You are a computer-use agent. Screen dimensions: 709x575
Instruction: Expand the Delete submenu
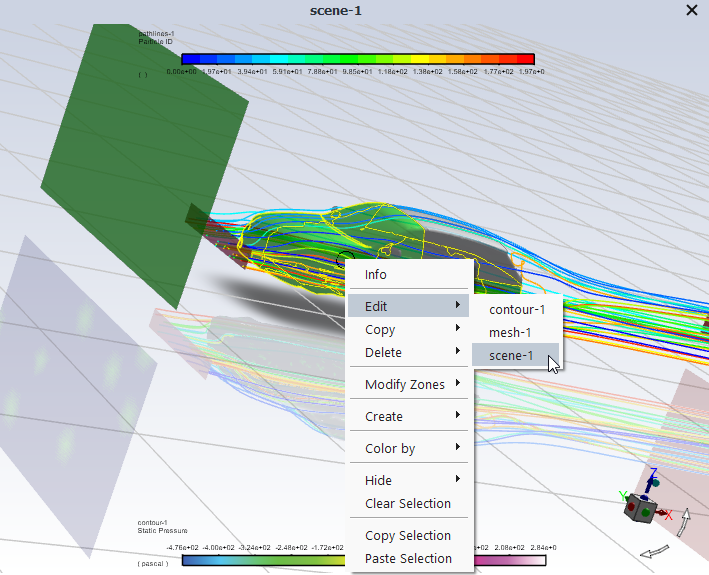(x=409, y=352)
